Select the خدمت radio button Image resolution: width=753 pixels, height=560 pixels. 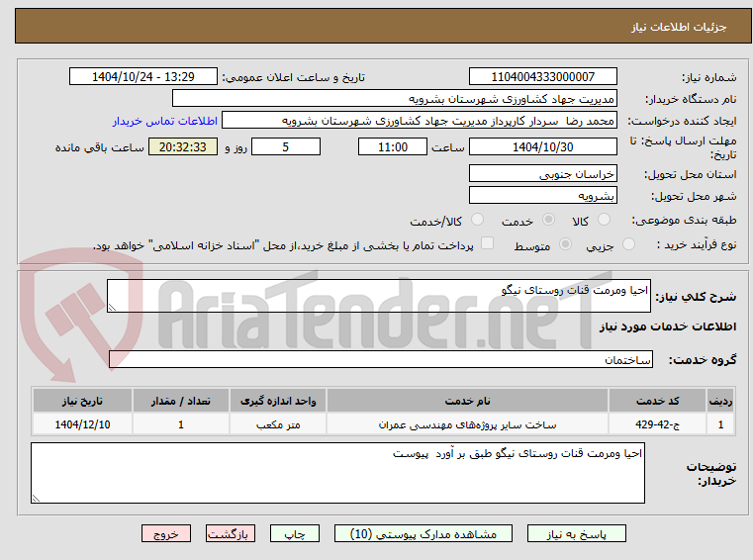[x=548, y=220]
